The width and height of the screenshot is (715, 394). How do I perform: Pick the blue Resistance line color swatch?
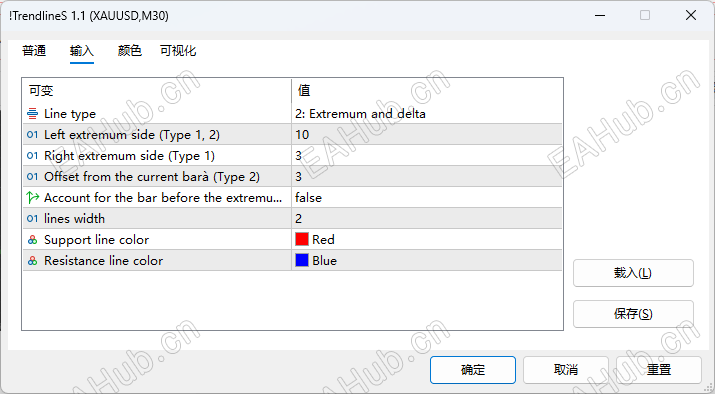302,260
